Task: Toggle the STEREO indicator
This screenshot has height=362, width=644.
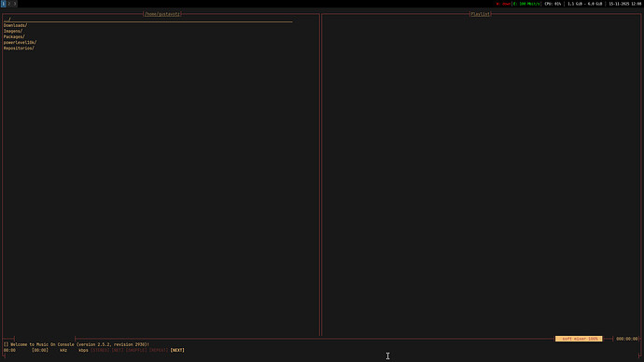Action: [100, 350]
